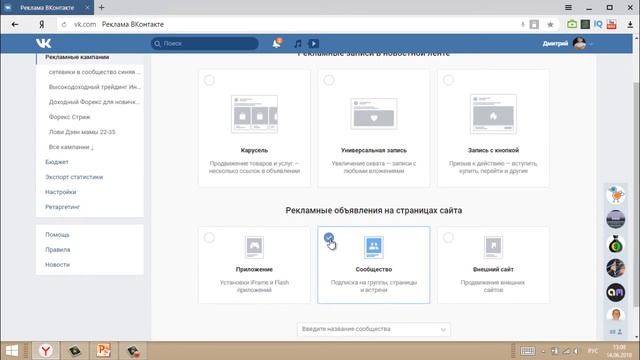Open Экспорт статистики in sidebar
Screen dimensions: 640x360
coord(74,177)
